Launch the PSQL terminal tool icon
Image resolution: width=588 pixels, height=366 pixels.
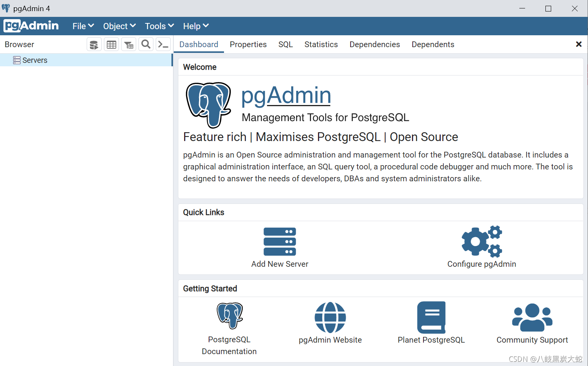[x=163, y=44]
